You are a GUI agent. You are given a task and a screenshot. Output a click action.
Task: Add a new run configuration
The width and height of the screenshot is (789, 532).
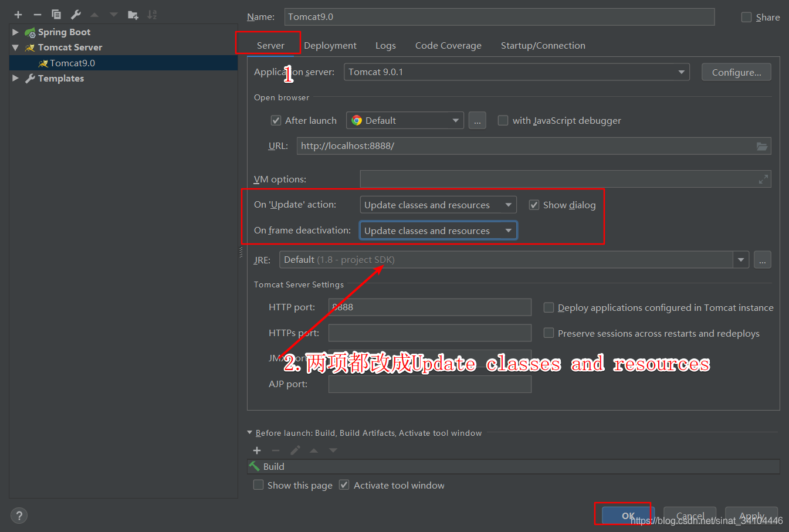pos(17,14)
